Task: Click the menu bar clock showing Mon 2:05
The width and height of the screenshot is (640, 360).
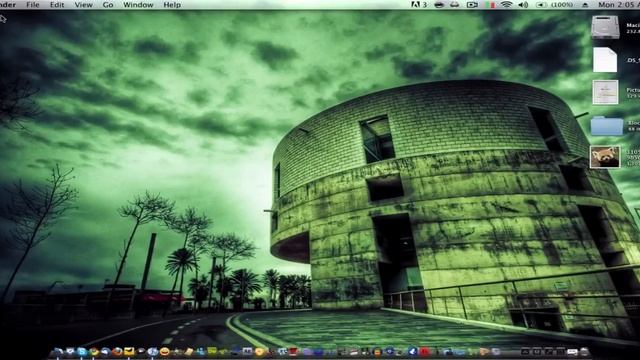Action: click(x=619, y=5)
